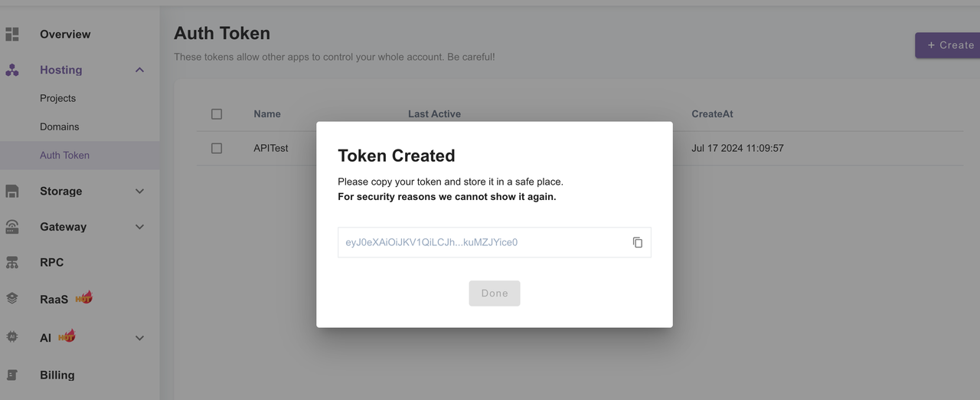The width and height of the screenshot is (980, 400).
Task: Expand the Gateway section chevron
Action: point(139,227)
